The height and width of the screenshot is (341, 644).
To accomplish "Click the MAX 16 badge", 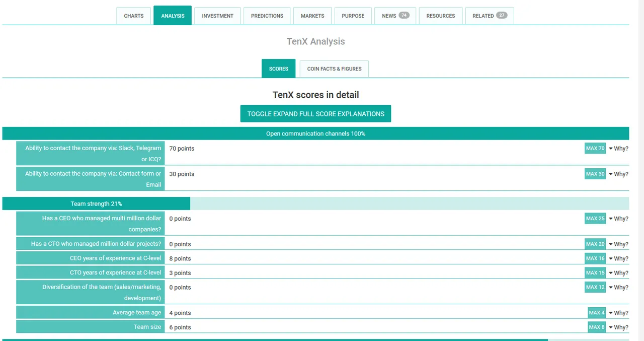I will (595, 258).
